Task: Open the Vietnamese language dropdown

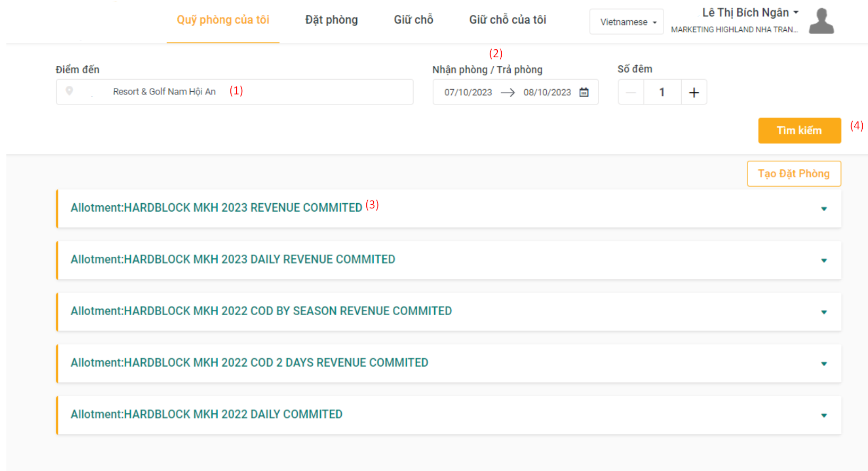Action: pyautogui.click(x=627, y=22)
